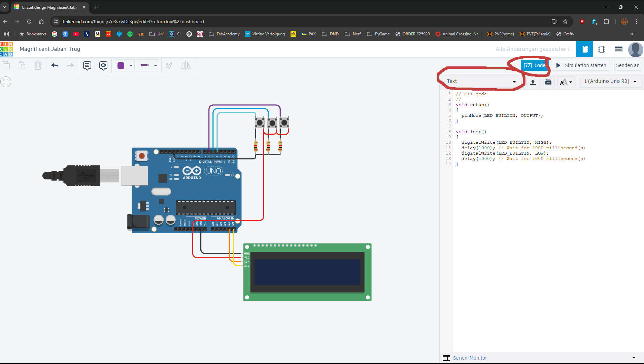The width and height of the screenshot is (644, 364).
Task: Select the LCD display component
Action: tap(307, 272)
